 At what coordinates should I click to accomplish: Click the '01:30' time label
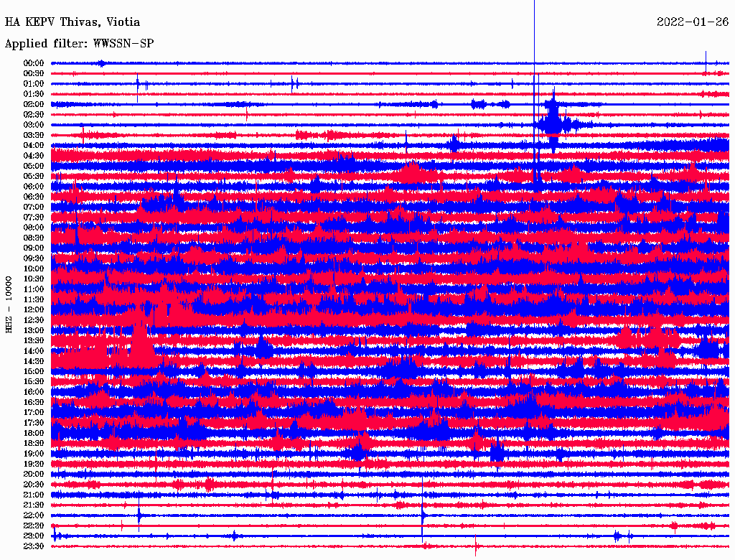(34, 94)
